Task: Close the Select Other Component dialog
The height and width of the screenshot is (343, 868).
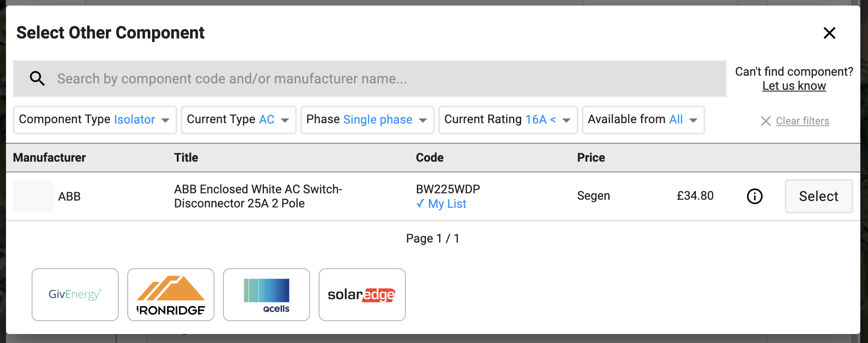Action: (829, 33)
